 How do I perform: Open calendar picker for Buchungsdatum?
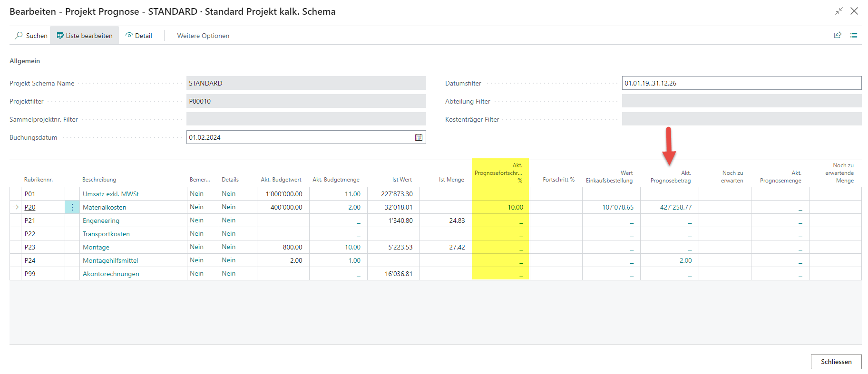[x=419, y=137]
